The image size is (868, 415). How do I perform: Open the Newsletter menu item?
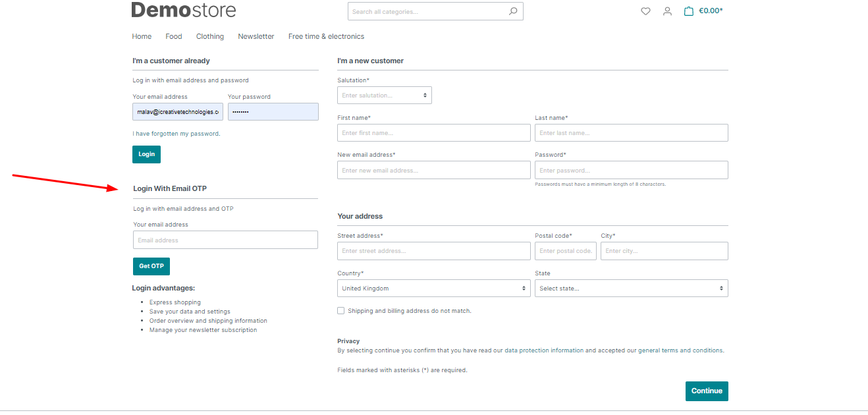pyautogui.click(x=256, y=36)
